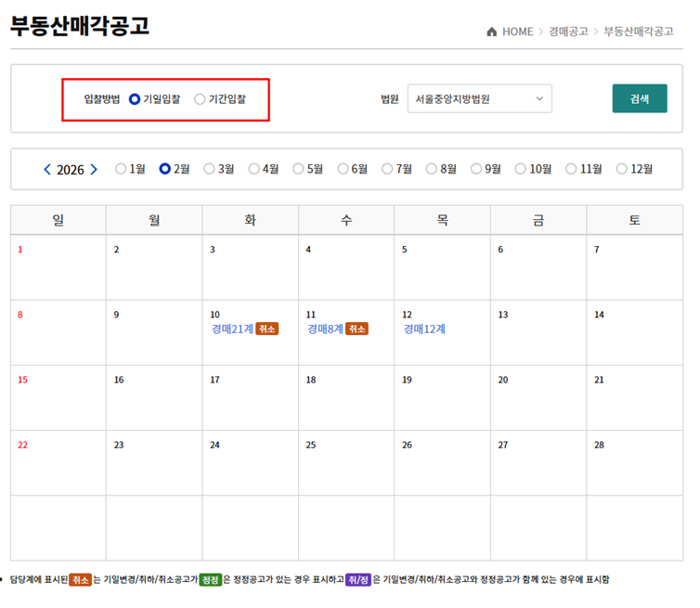Select the 기일입찰 radio button

(135, 99)
